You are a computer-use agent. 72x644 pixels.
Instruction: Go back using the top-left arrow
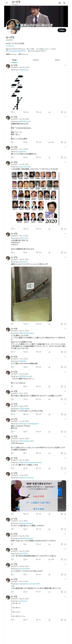7,3
